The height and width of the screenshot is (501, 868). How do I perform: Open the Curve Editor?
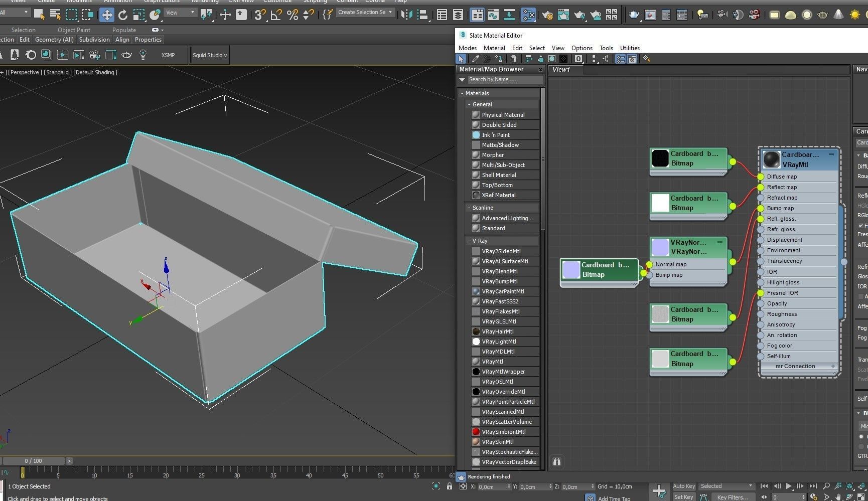click(493, 15)
